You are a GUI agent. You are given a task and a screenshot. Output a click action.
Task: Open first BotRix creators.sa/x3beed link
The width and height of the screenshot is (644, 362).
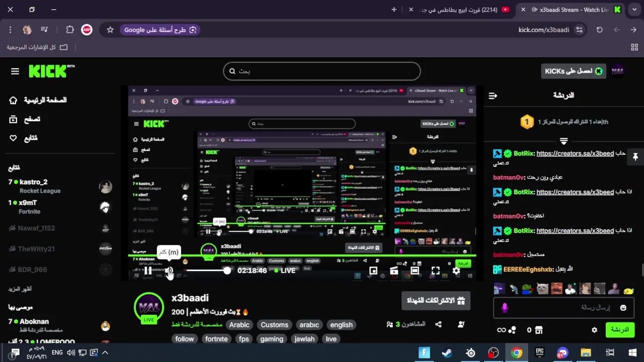coord(575,153)
